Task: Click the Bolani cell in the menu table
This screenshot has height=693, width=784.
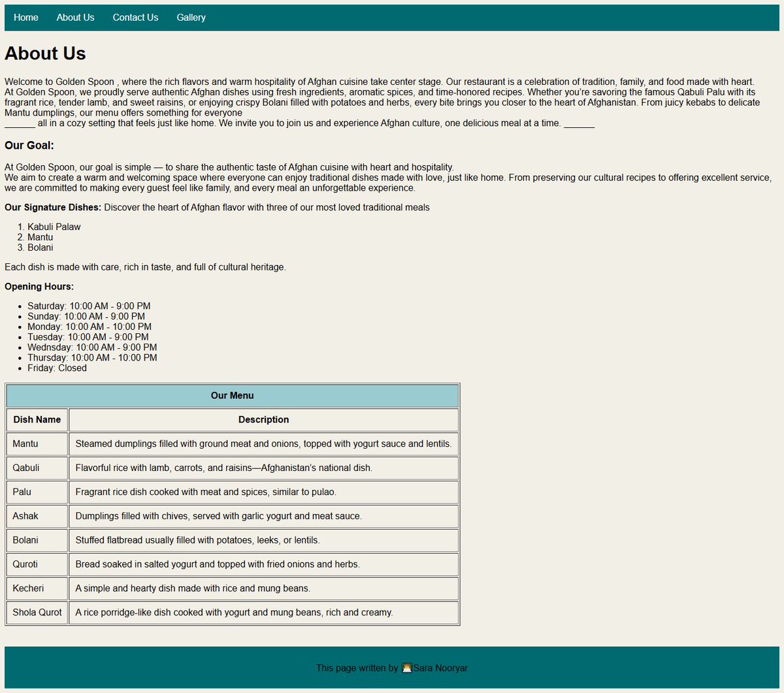Action: (x=37, y=541)
